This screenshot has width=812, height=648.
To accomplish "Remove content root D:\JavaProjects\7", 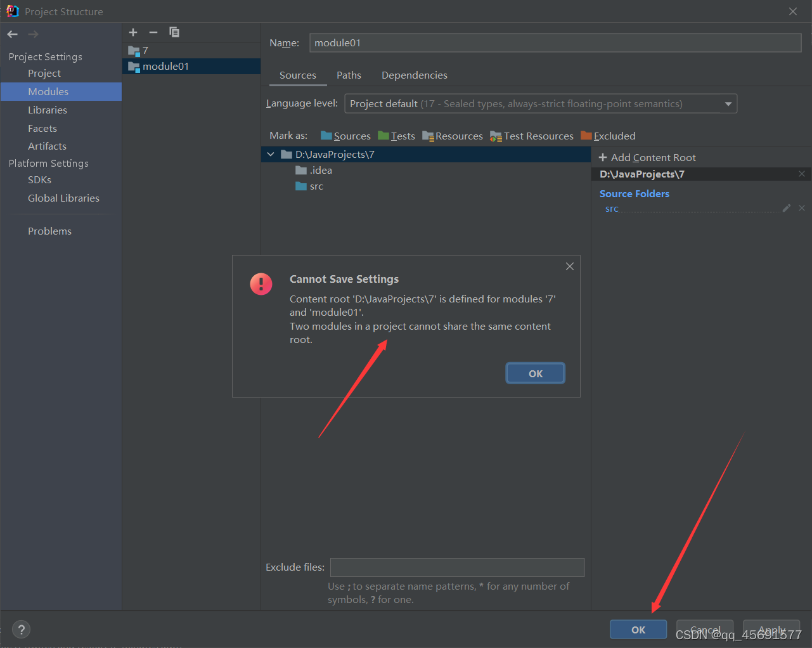I will (x=802, y=174).
